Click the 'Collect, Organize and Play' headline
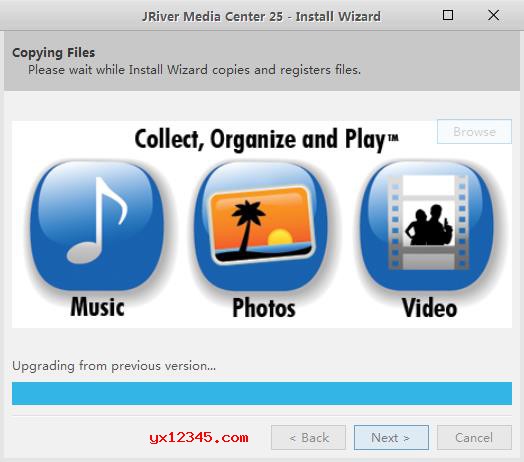 [x=266, y=139]
